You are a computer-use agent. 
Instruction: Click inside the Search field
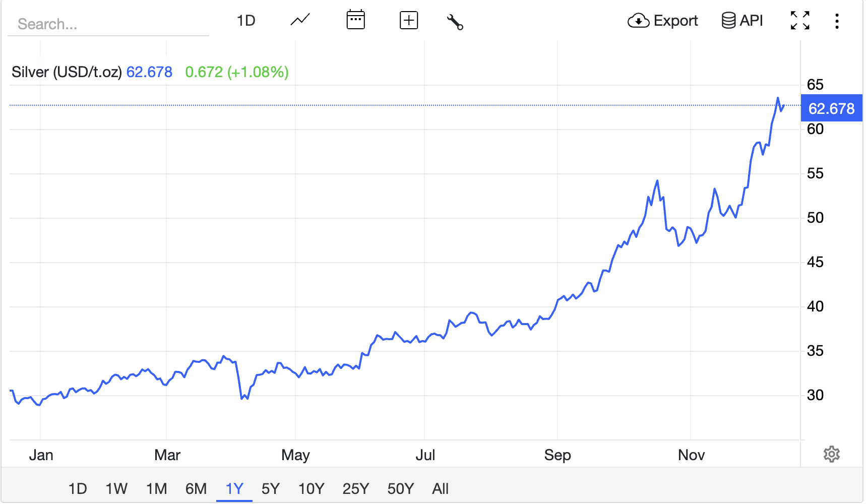(x=108, y=24)
